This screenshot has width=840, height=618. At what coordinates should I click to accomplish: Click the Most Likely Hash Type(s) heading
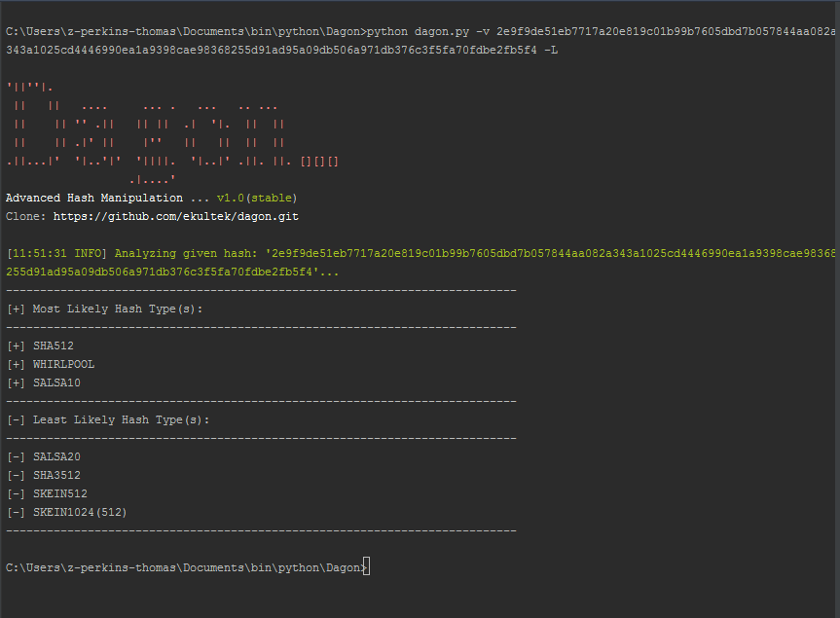[118, 309]
